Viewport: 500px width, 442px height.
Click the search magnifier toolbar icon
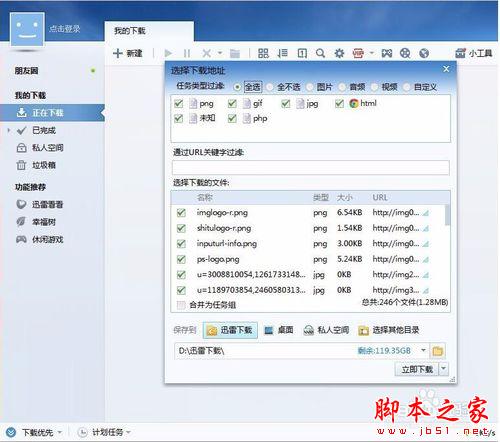point(320,53)
